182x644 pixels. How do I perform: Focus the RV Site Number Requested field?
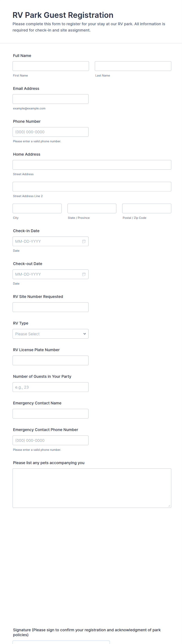pos(50,307)
